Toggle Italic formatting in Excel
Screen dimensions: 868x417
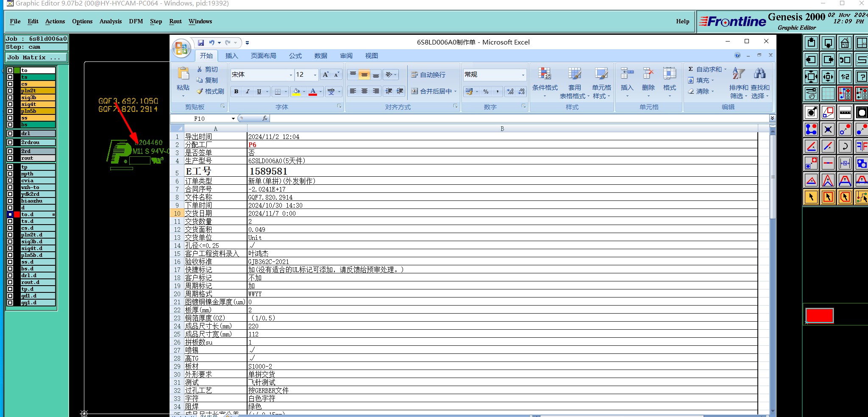point(247,92)
